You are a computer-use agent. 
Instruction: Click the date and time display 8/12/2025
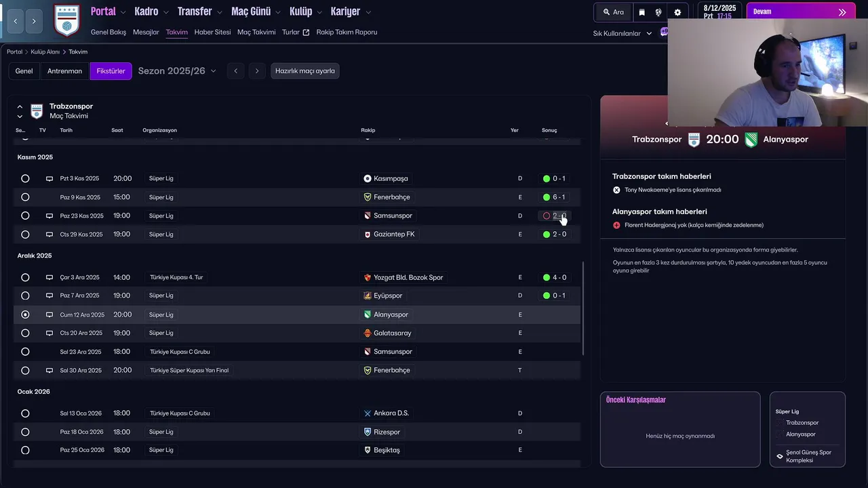pos(719,12)
